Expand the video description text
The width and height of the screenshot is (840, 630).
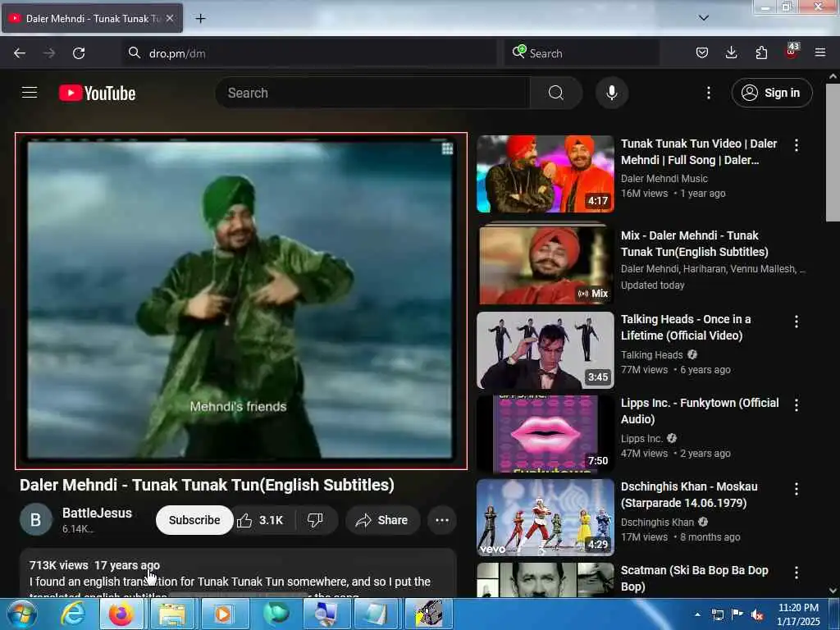click(238, 573)
